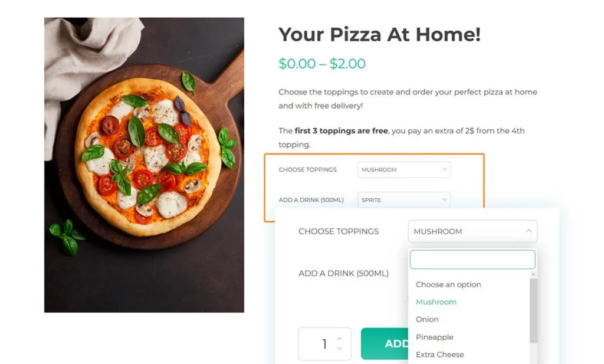Select Mushroom from the toppings list
Viewport: 604px width, 364px height.
coord(436,301)
